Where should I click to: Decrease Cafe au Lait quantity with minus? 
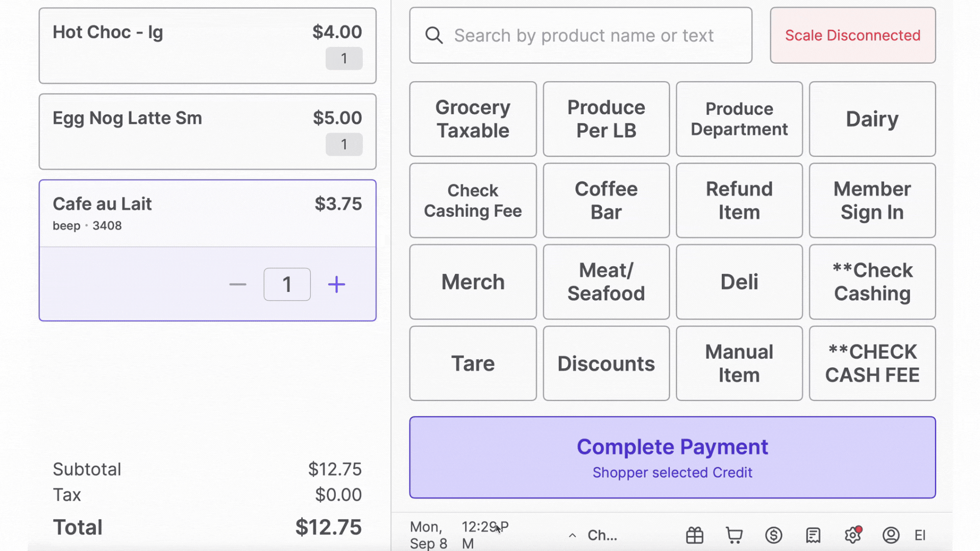click(237, 284)
